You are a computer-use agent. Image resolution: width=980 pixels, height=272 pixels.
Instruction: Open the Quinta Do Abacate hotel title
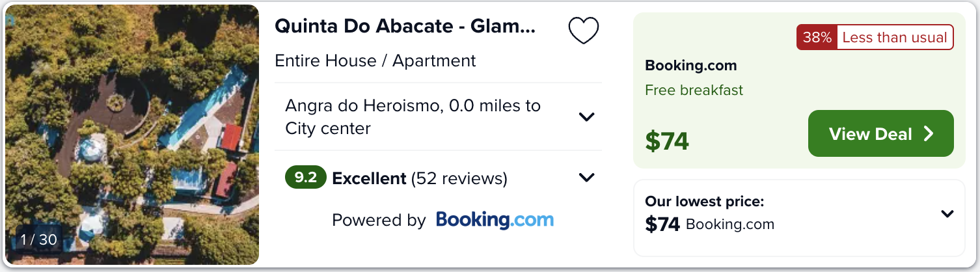tap(405, 27)
